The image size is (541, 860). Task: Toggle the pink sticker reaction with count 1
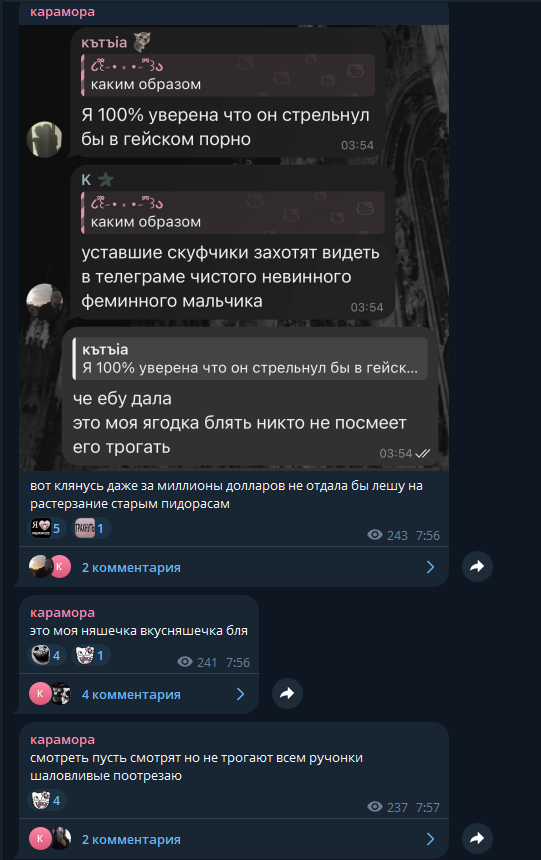pyautogui.click(x=91, y=528)
